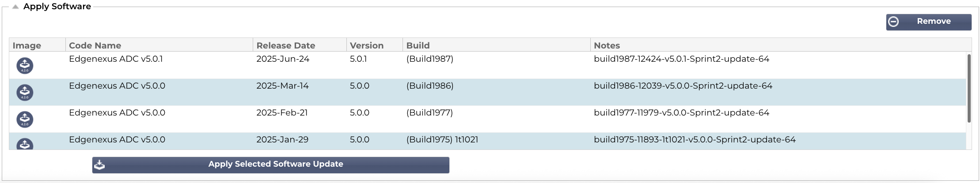
Task: Apply Selected Software Update
Action: pos(270,165)
